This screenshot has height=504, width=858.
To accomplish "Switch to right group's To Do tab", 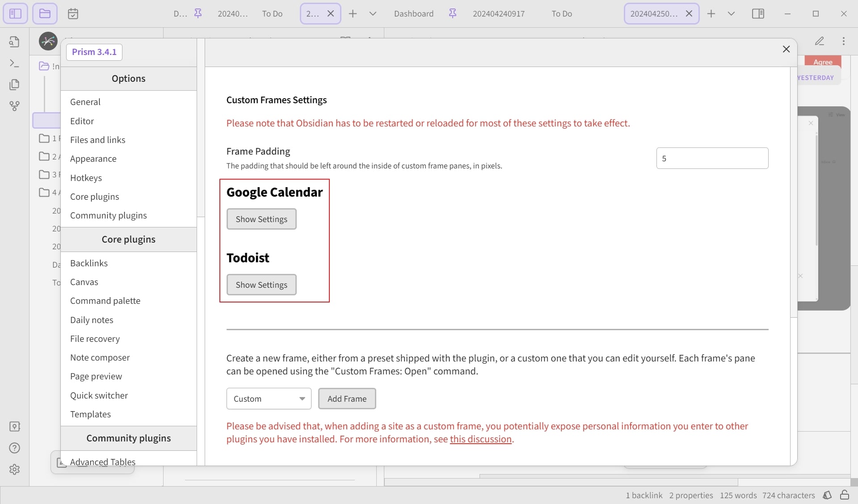I will pos(562,13).
